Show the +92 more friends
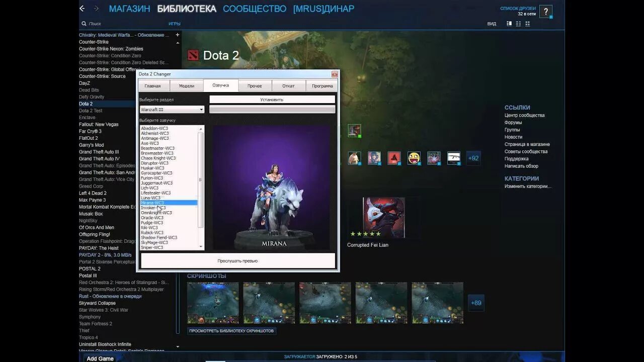Viewport: 644px width, 362px height. coord(473,158)
